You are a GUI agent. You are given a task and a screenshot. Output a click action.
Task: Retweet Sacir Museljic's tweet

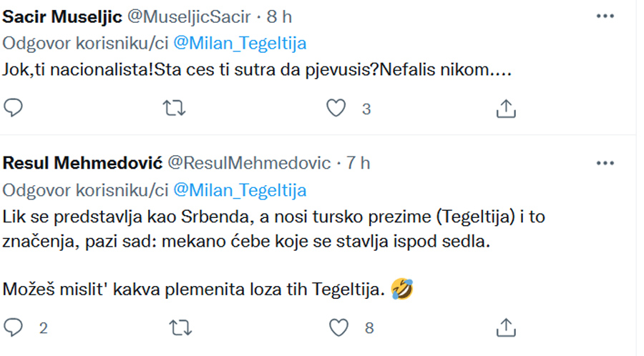(x=174, y=108)
